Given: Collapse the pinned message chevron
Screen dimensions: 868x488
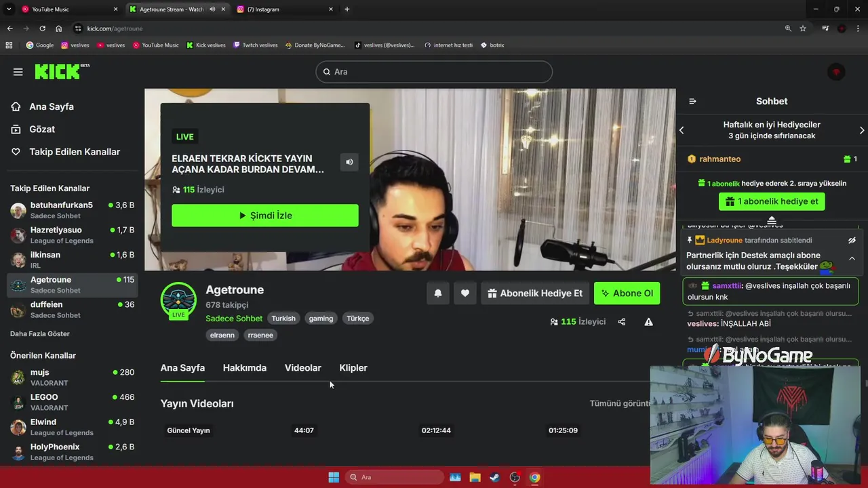Looking at the screenshot, I should pos(852,258).
